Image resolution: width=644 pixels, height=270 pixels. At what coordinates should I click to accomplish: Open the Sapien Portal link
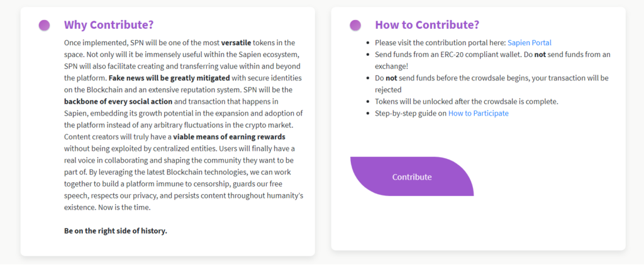coord(530,43)
